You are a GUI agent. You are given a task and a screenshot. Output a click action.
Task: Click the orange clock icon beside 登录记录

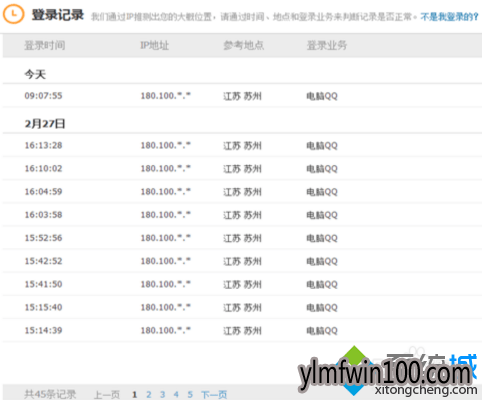pos(13,14)
